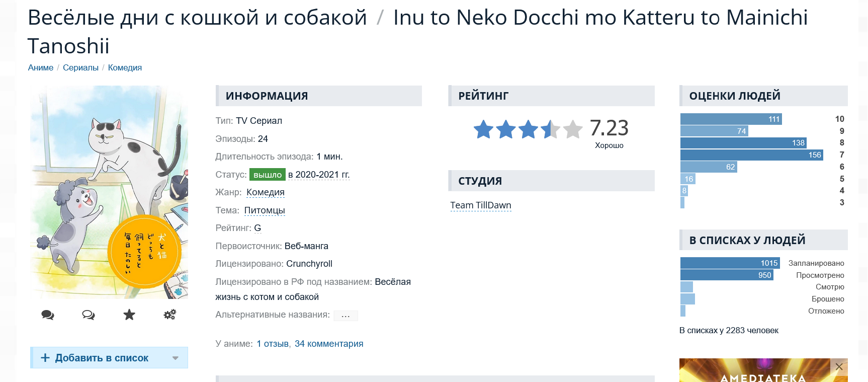
Task: Click the Запланировано bar showing 1015
Action: 730,263
